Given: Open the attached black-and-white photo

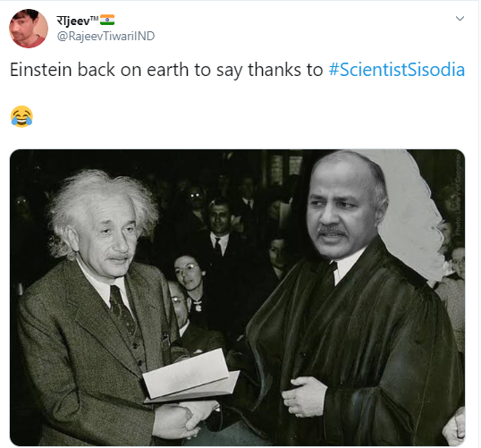Looking at the screenshot, I should [237, 297].
